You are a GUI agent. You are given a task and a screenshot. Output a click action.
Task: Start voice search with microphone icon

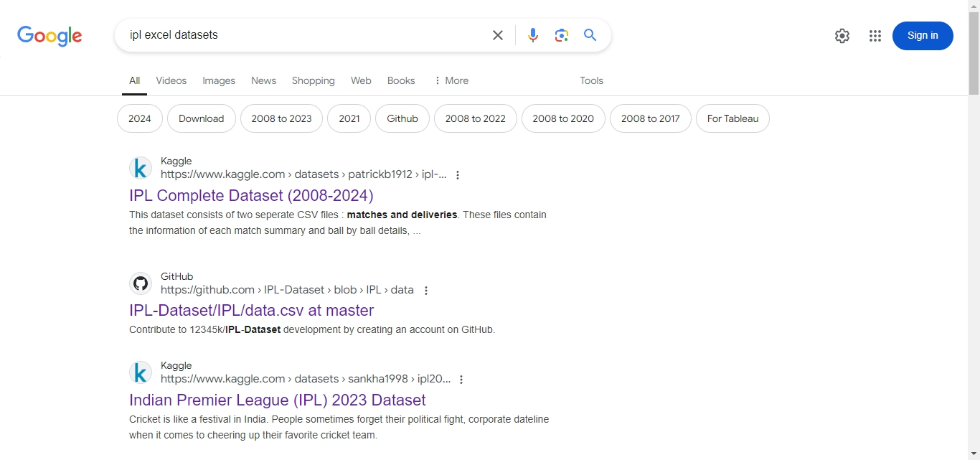pyautogui.click(x=533, y=35)
